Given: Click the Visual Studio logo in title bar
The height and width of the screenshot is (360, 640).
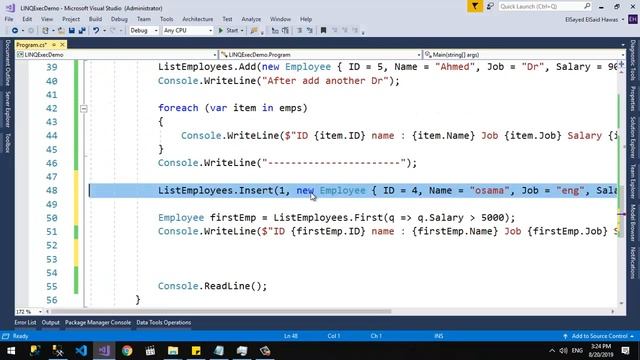Looking at the screenshot, I should [10, 7].
